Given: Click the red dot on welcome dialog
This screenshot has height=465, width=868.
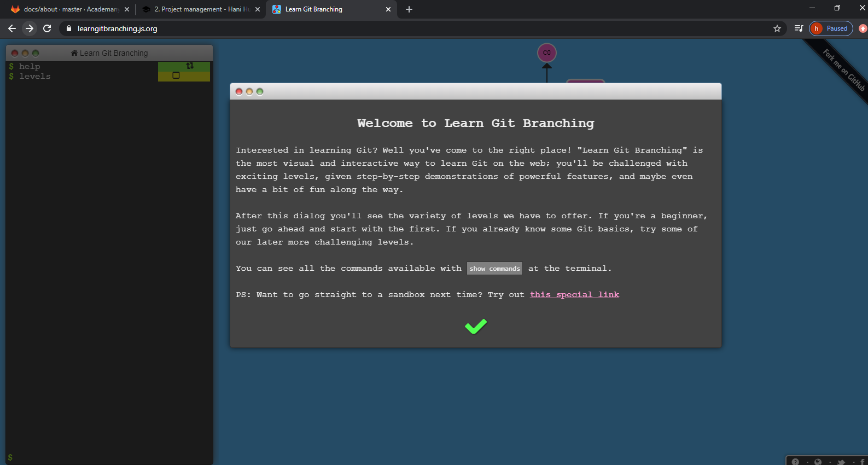Looking at the screenshot, I should pyautogui.click(x=239, y=91).
